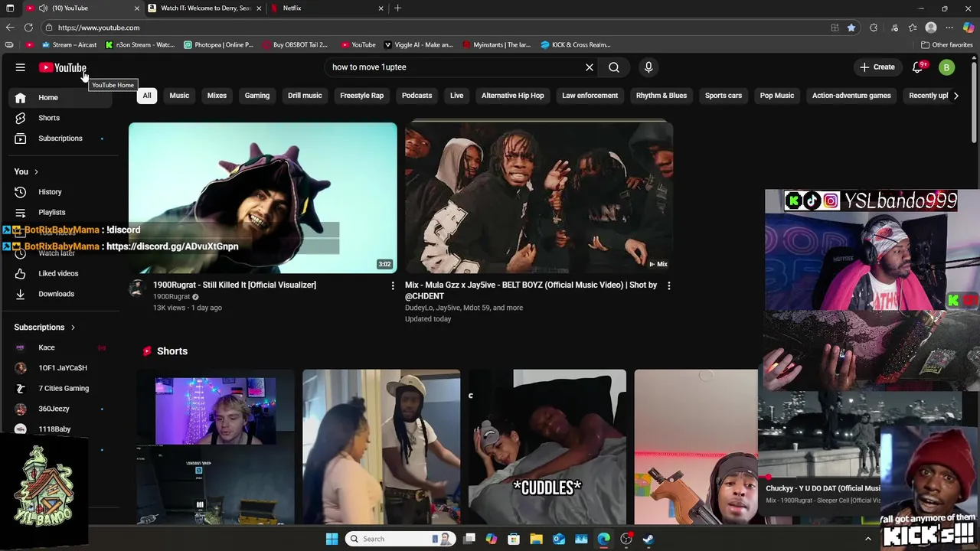Open more options for BELT BOYZ mix
Screen dimensions: 980x551
click(x=668, y=285)
